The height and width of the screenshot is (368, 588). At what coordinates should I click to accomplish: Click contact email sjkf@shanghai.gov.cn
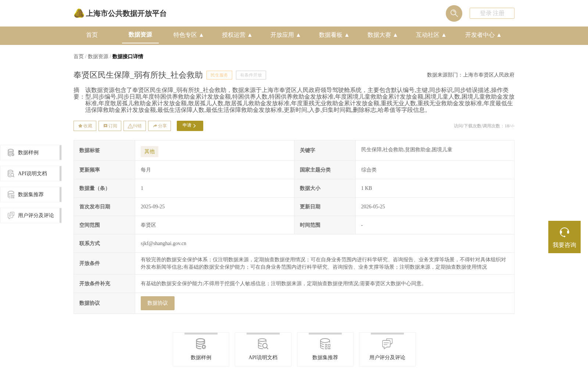pos(164,244)
